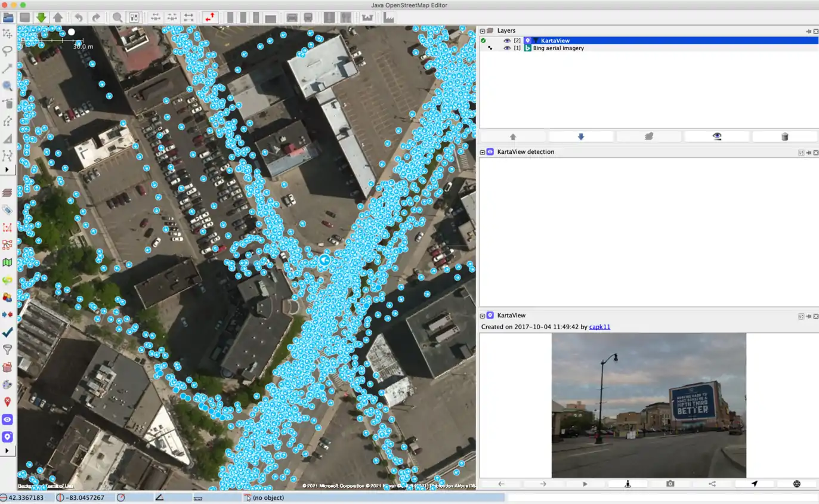819x504 pixels.
Task: Click the street-level person icon below the photo
Action: click(628, 484)
